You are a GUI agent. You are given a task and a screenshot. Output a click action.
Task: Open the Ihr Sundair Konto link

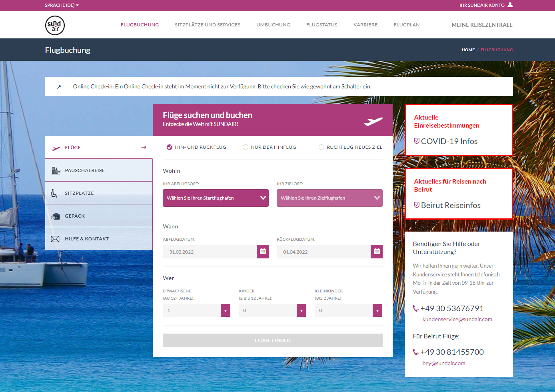click(x=482, y=5)
